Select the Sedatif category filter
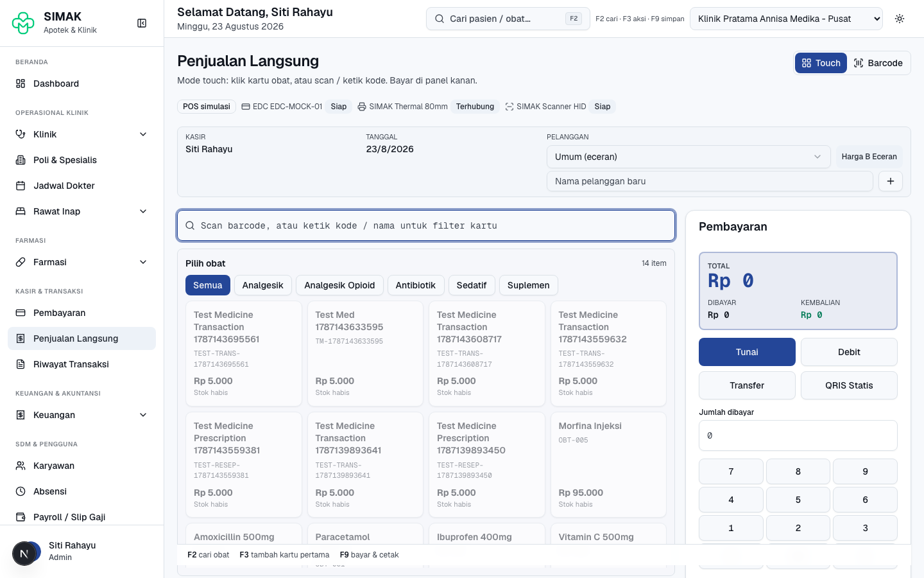 471,285
